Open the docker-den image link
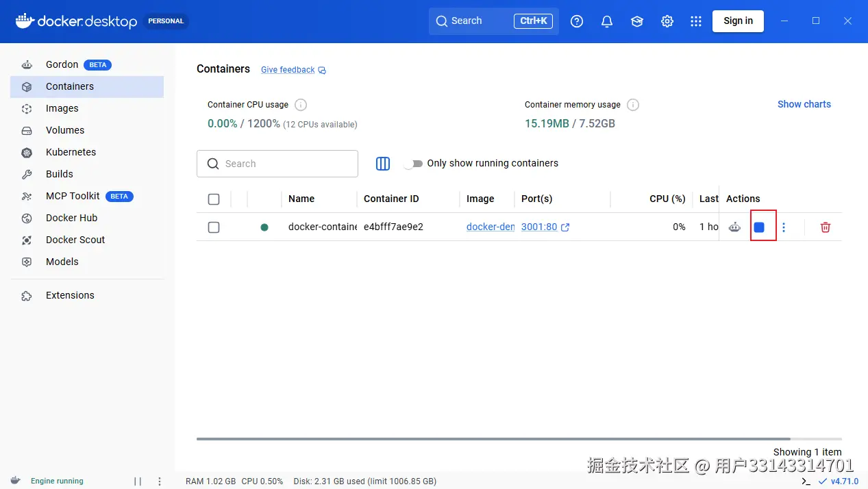 (x=491, y=227)
